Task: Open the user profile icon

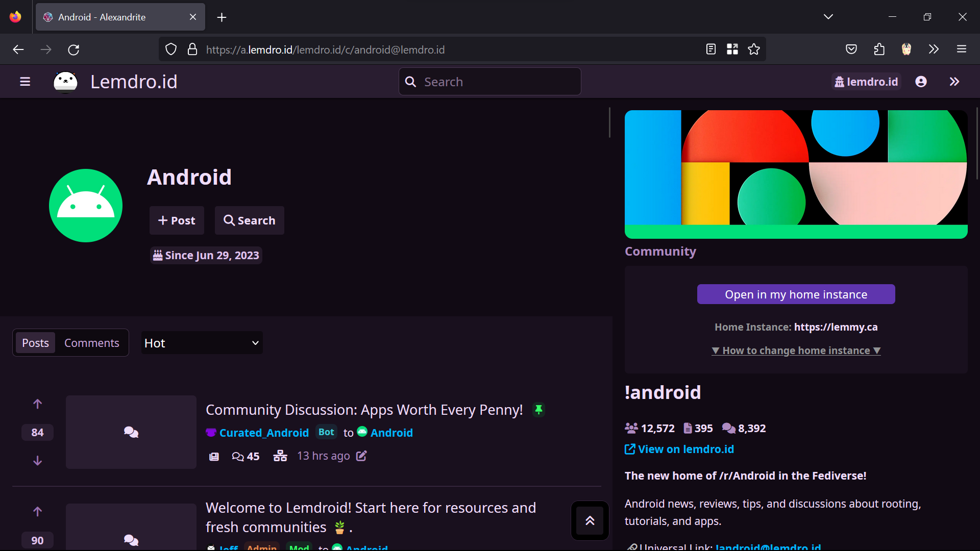Action: (921, 82)
